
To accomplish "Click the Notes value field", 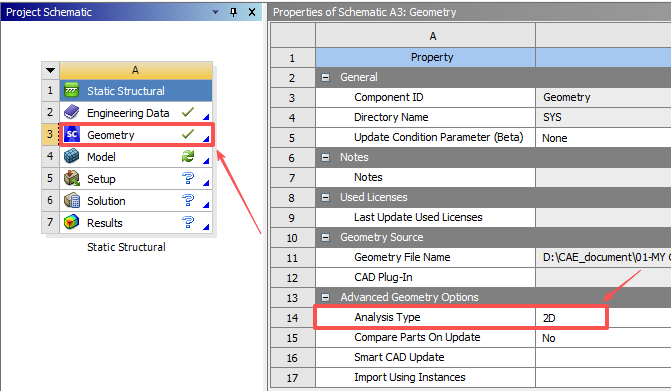I will point(603,178).
